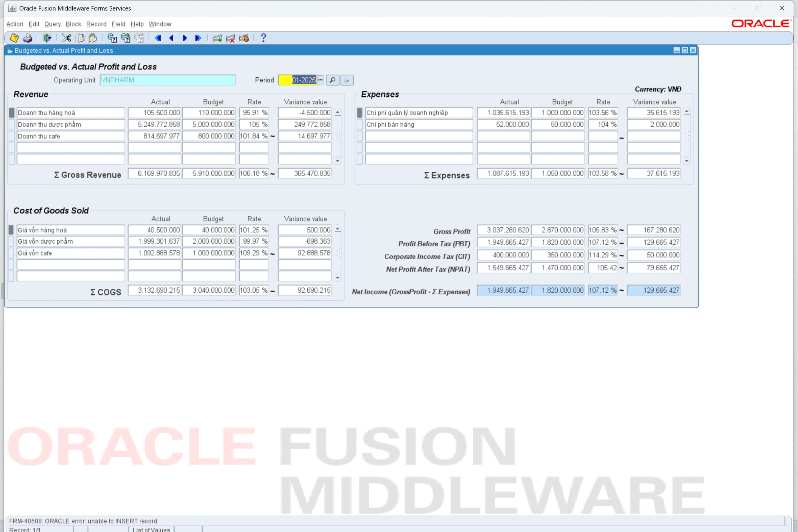This screenshot has height=532, width=798.
Task: Select the record indicator for Doanh thu dược phẩm
Action: 12,125
